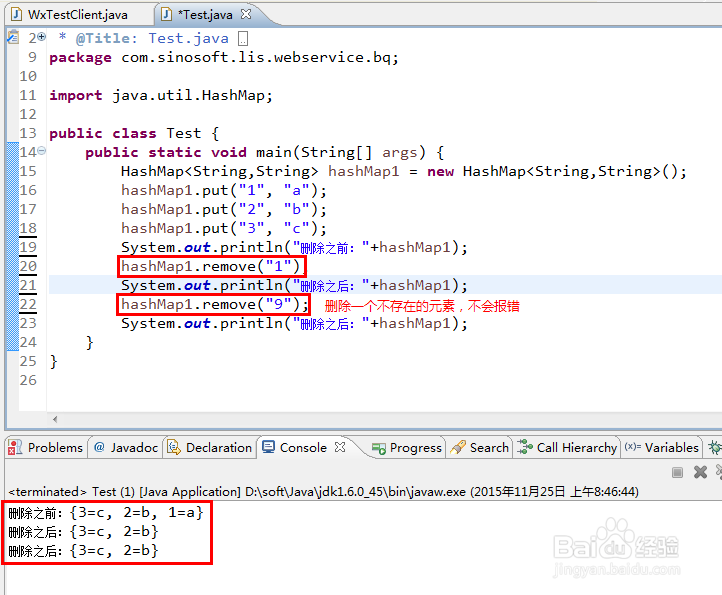The image size is (722, 595).
Task: Click the task marker icon beside line 2
Action: coord(13,37)
